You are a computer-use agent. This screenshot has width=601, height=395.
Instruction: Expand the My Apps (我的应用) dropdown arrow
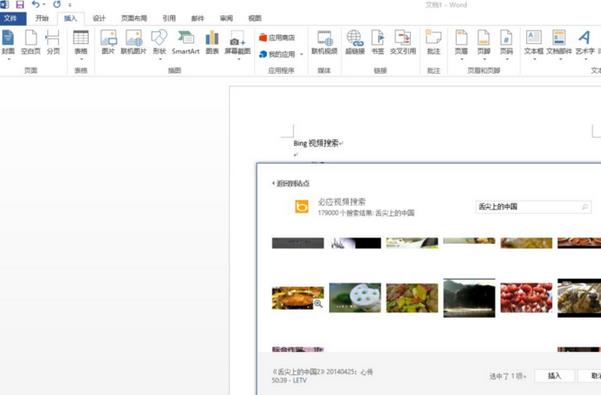(302, 54)
